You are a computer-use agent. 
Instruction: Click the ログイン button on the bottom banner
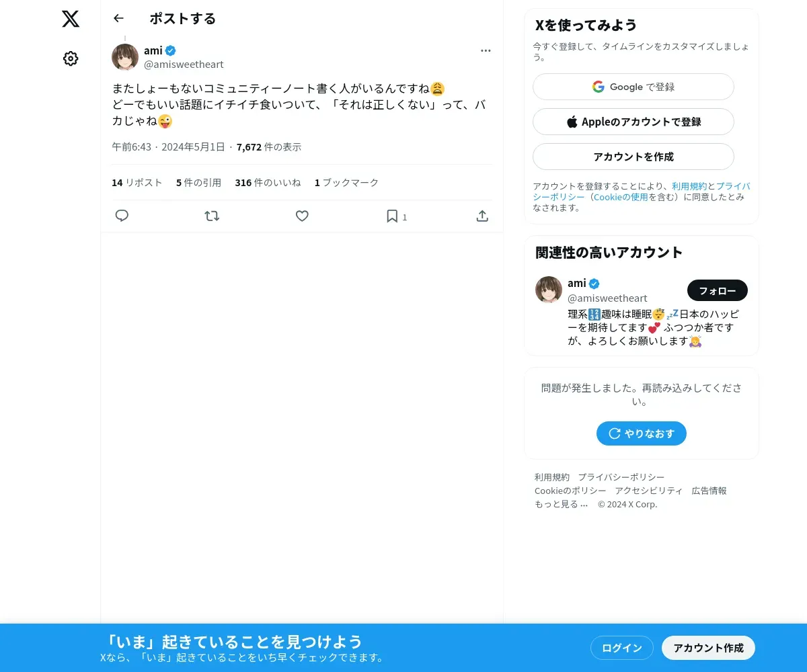pos(622,648)
